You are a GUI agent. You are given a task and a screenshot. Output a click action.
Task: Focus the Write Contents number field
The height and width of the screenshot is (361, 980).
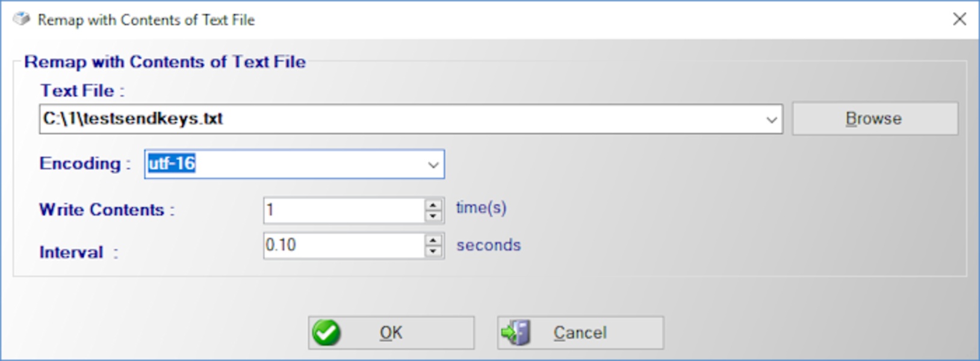coord(343,211)
